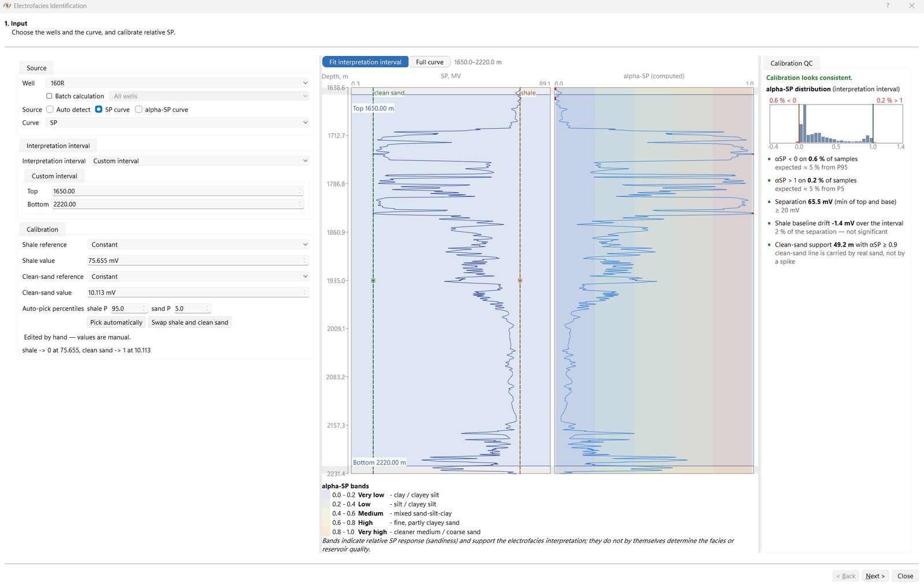This screenshot has height=585, width=924.
Task: Click the 'Shale baseline drift -1.4 mV' line
Action: (839, 223)
